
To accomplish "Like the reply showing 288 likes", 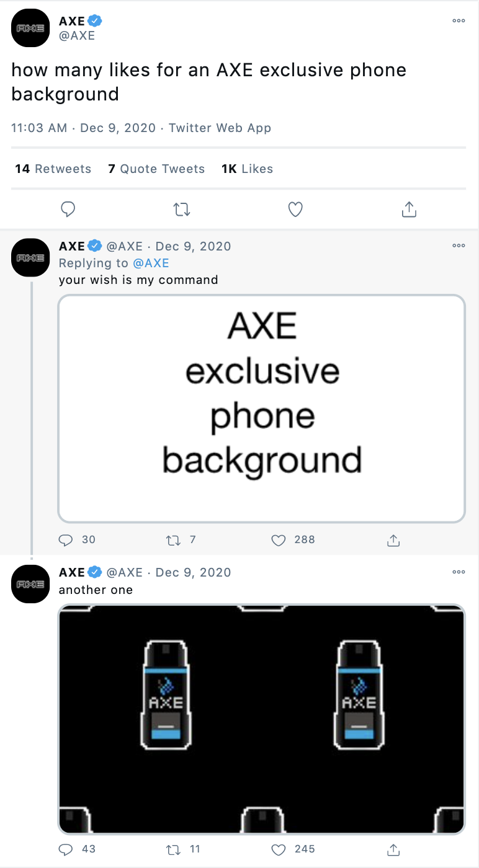I will click(279, 540).
